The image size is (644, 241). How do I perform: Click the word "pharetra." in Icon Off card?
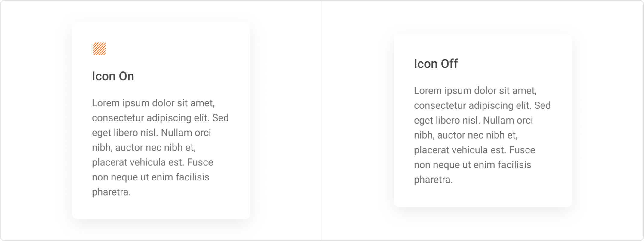pos(433,180)
